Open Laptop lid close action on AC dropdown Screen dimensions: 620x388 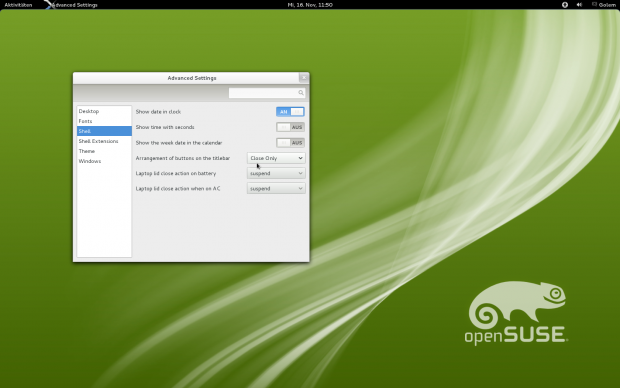[x=276, y=189]
